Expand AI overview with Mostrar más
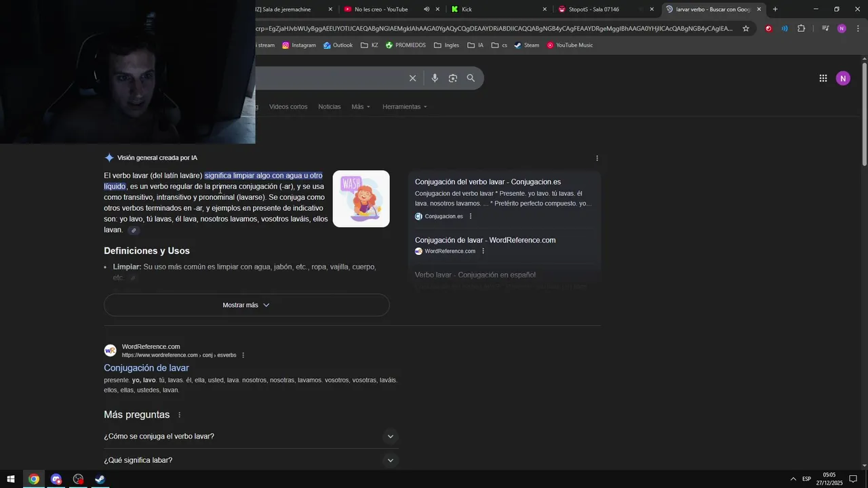 246,305
